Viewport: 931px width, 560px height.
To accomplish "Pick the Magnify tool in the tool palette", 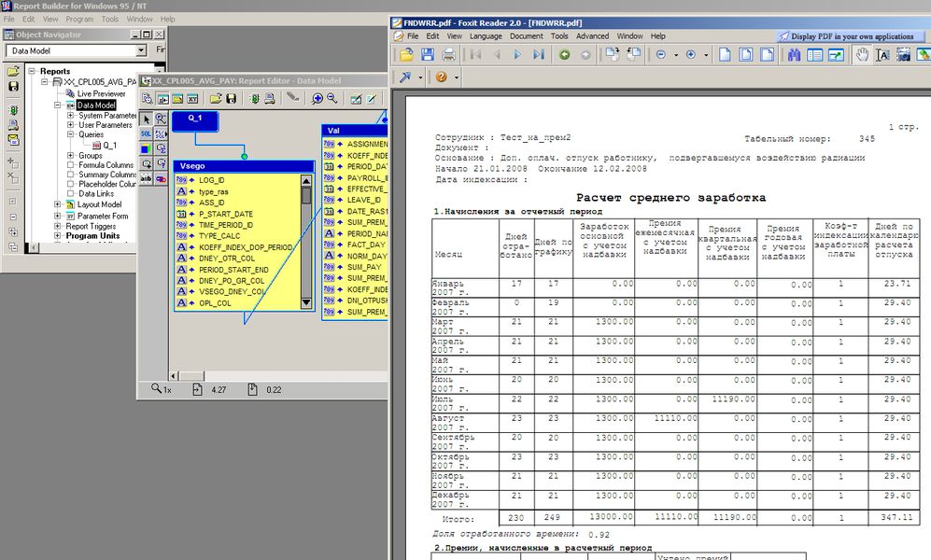I will click(x=159, y=119).
